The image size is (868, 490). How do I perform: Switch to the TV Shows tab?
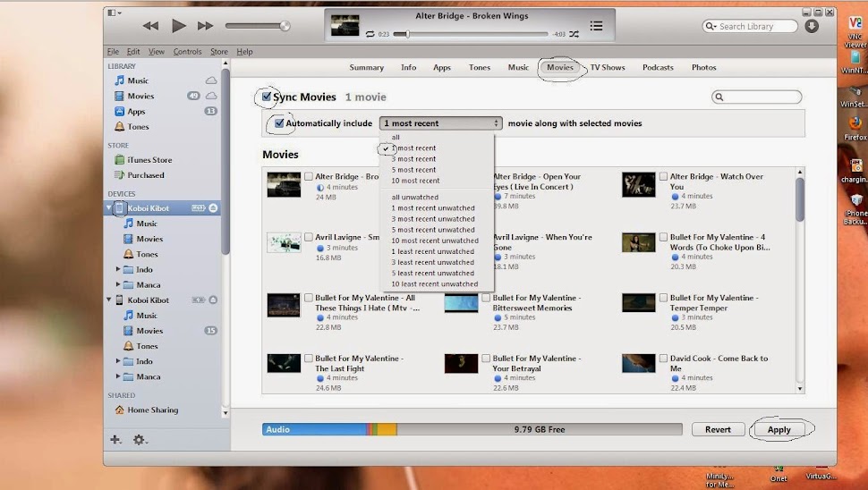[x=608, y=67]
